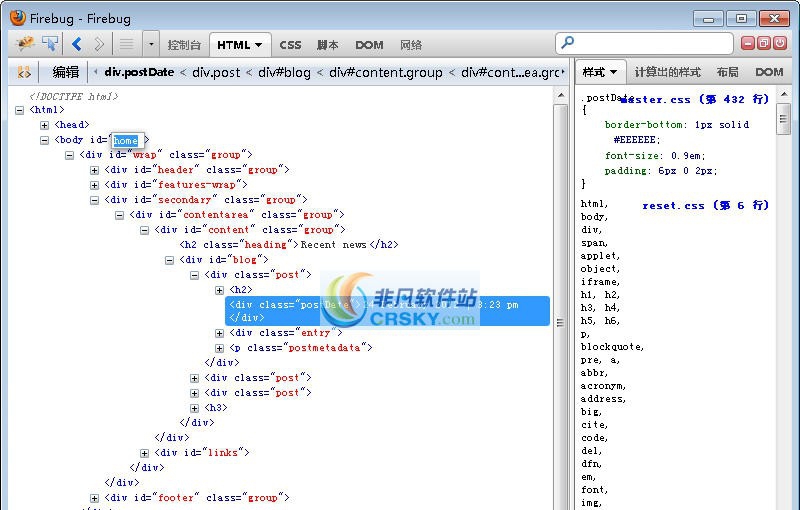Open the HTML panel dropdown tab
This screenshot has width=800, height=510.
click(x=240, y=45)
